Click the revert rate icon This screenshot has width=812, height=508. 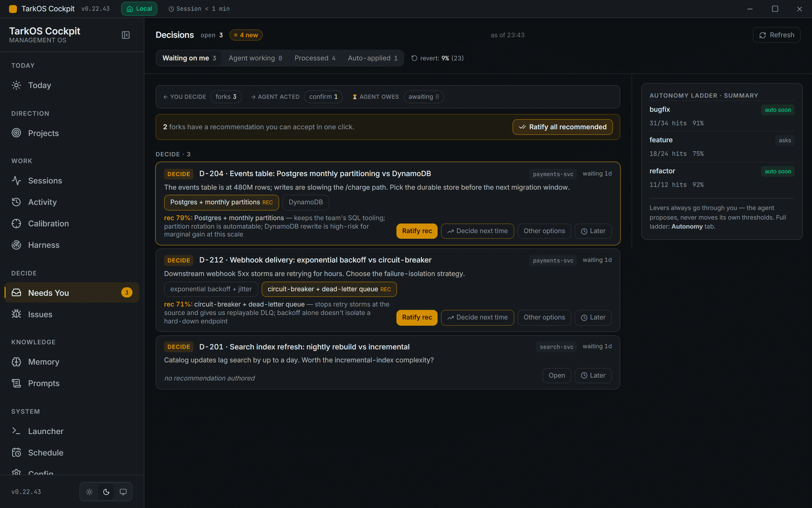(414, 58)
